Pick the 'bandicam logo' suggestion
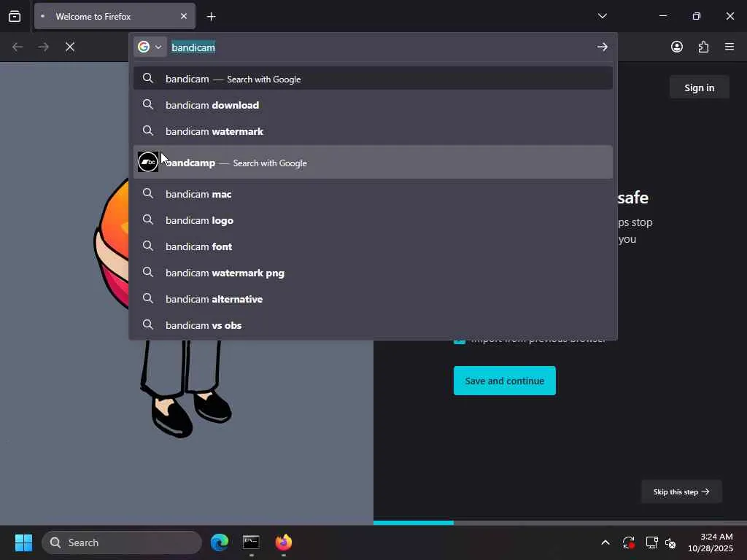 tap(373, 220)
